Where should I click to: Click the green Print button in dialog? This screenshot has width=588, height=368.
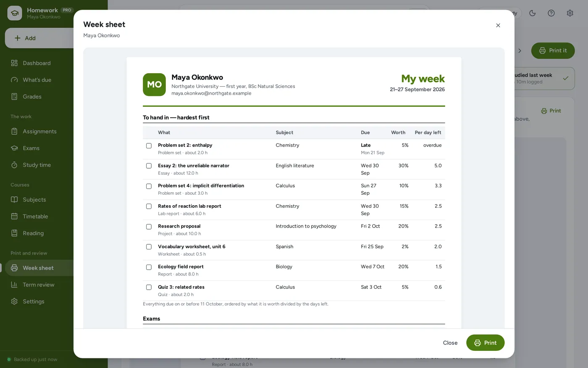tap(485, 343)
